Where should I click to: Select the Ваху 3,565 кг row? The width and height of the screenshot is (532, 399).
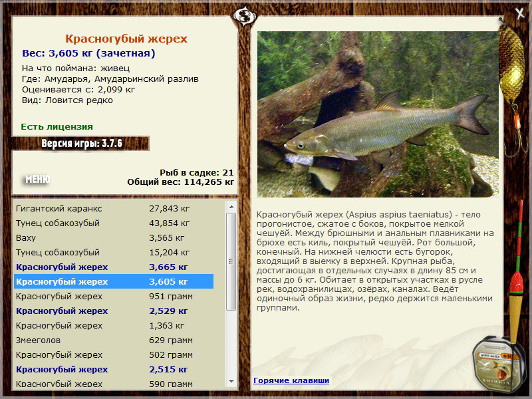pyautogui.click(x=114, y=238)
